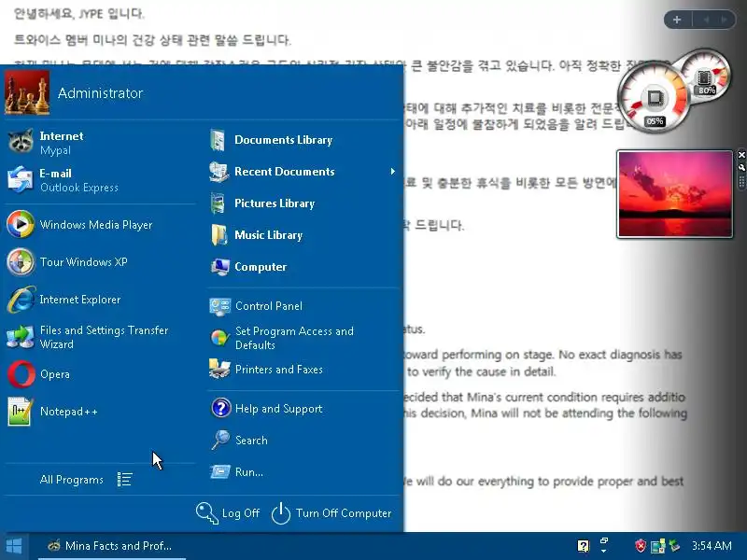The width and height of the screenshot is (747, 560).
Task: Open Files and Settings Transfer Wizard icon
Action: point(21,336)
